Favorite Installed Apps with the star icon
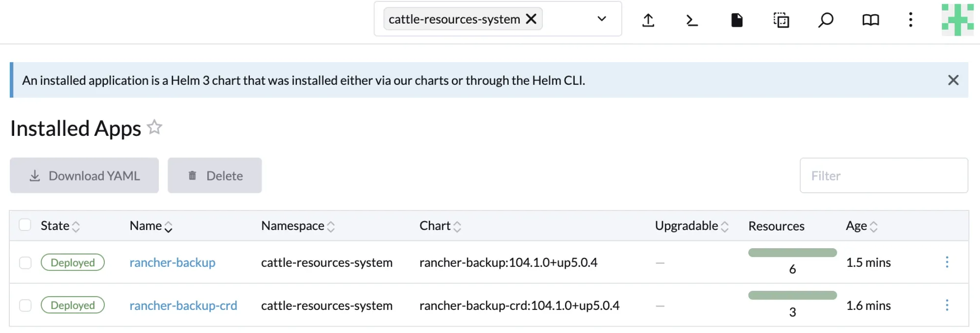This screenshot has height=333, width=980. tap(154, 127)
